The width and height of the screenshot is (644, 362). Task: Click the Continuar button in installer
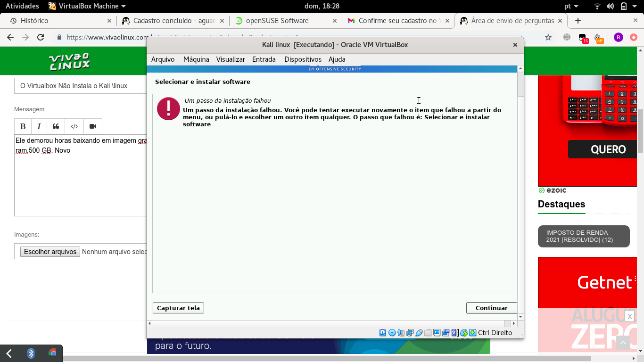492,308
